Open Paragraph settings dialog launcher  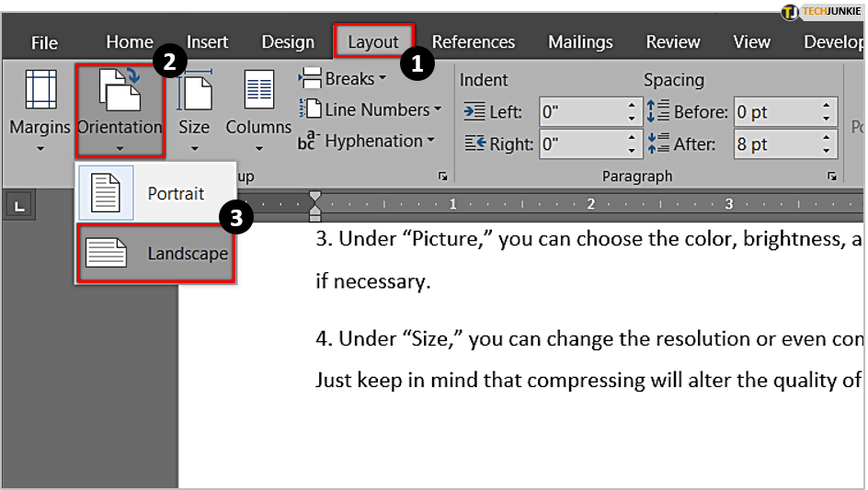(831, 177)
